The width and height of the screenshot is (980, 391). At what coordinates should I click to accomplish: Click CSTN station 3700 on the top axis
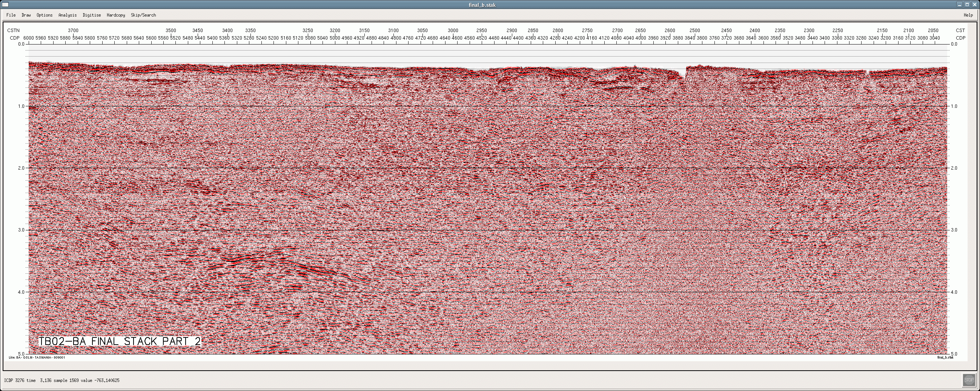(73, 31)
